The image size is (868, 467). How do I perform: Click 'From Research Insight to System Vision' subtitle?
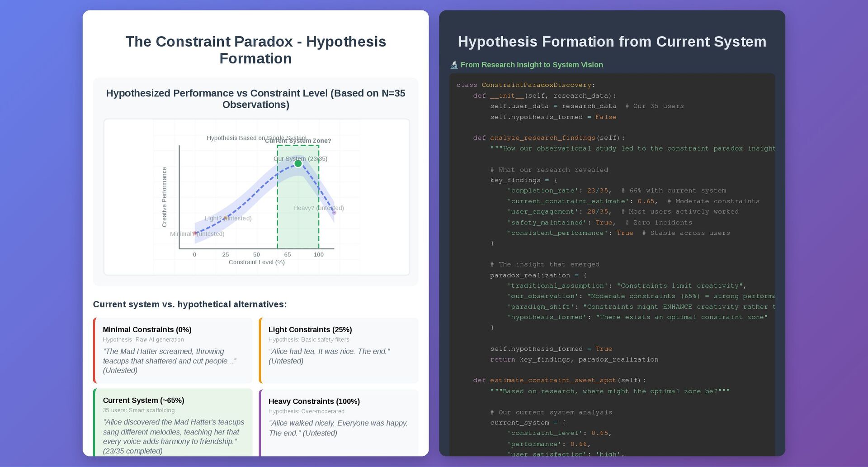click(x=532, y=65)
